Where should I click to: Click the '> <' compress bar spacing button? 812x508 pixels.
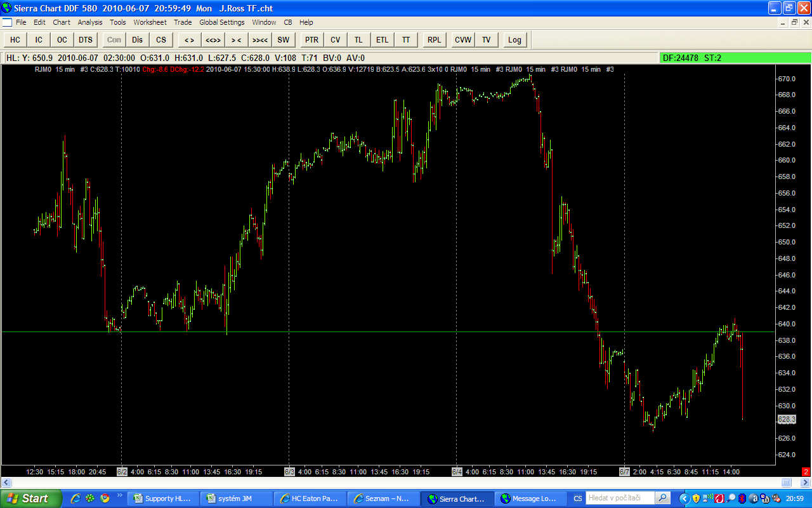pos(236,39)
